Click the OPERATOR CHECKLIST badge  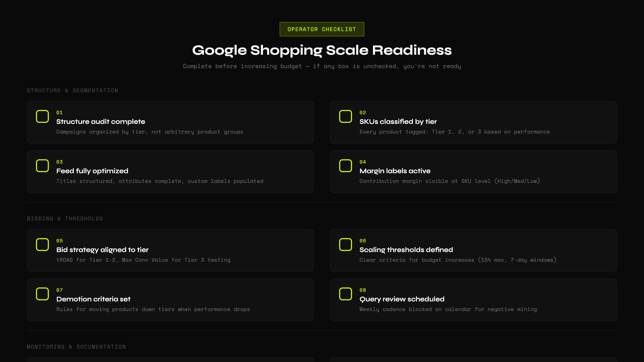pyautogui.click(x=321, y=29)
